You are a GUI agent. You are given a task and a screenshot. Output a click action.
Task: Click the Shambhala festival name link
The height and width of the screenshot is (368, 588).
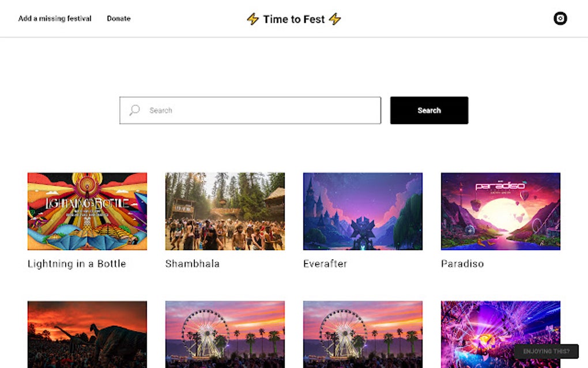[193, 264]
